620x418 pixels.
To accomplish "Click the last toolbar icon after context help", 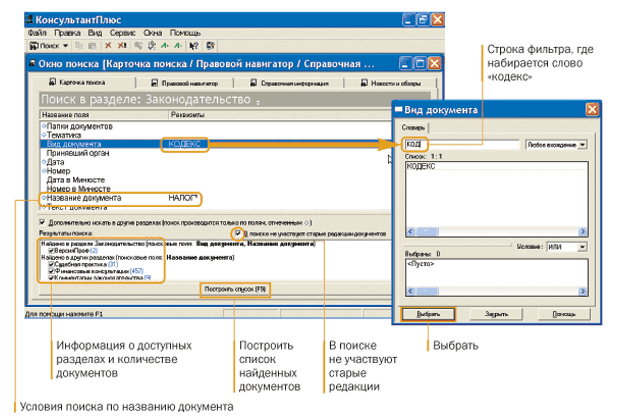I will click(210, 46).
